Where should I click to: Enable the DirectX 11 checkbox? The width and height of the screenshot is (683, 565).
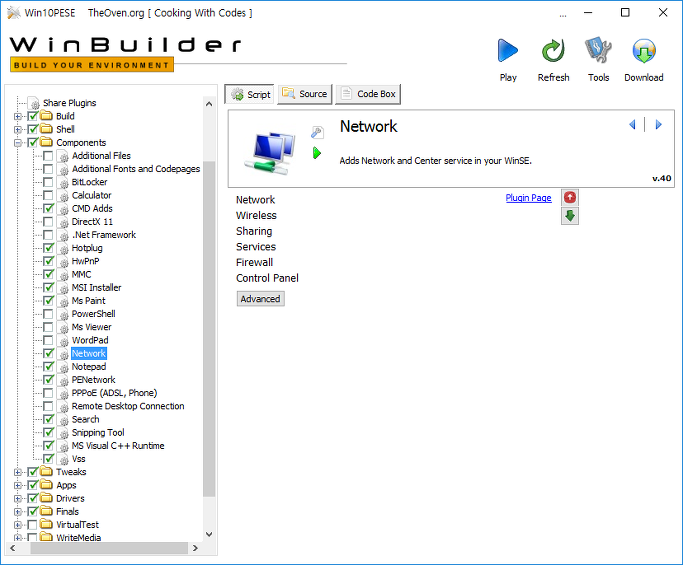tap(48, 222)
